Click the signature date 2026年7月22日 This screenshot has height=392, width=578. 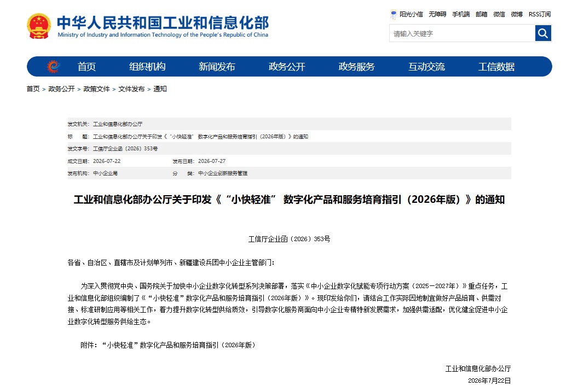tap(489, 381)
